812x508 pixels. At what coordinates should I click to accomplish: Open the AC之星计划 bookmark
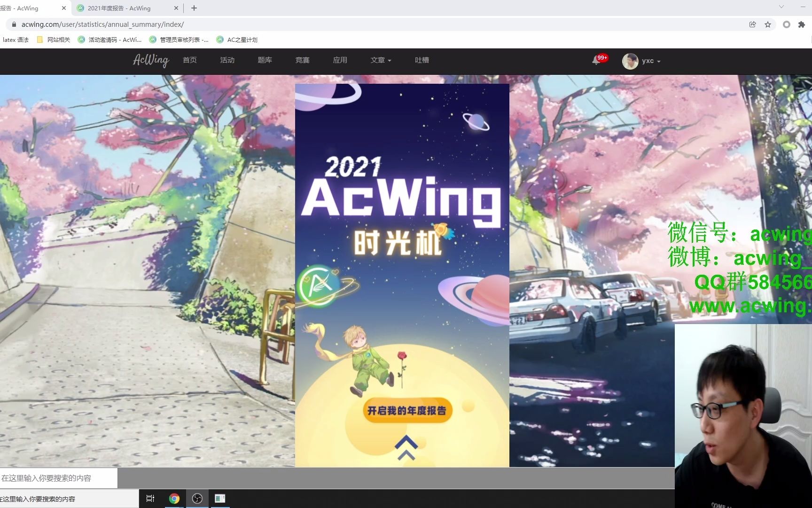237,40
